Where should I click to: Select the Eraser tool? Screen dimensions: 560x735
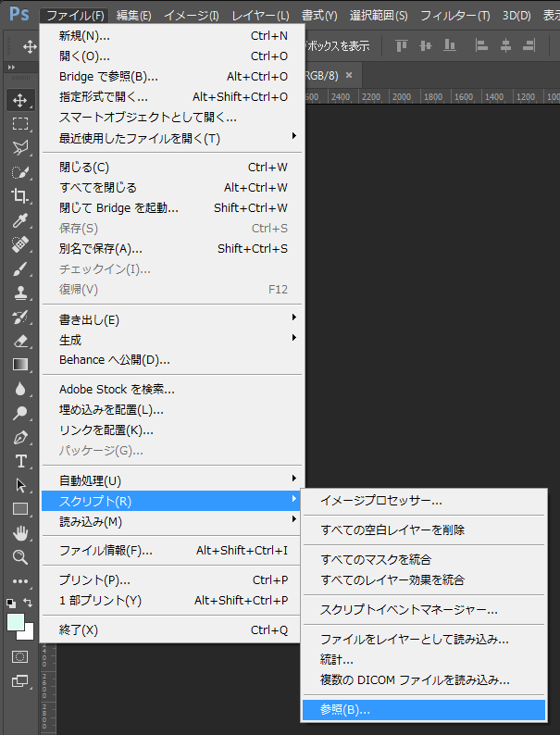point(20,341)
